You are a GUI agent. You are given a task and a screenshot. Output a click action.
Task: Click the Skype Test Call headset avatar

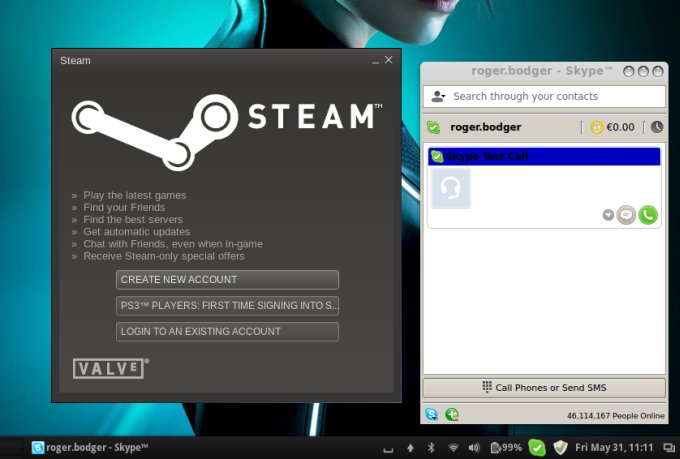(x=451, y=189)
